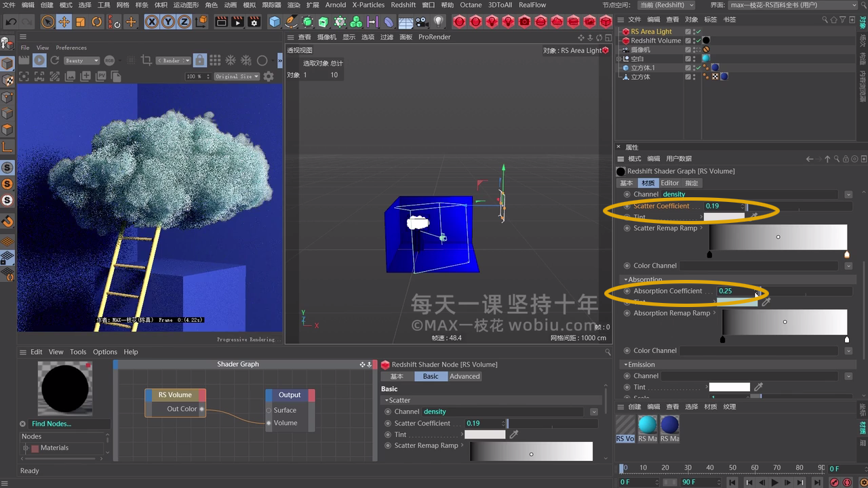Activate the Rotate tool

coord(96,22)
